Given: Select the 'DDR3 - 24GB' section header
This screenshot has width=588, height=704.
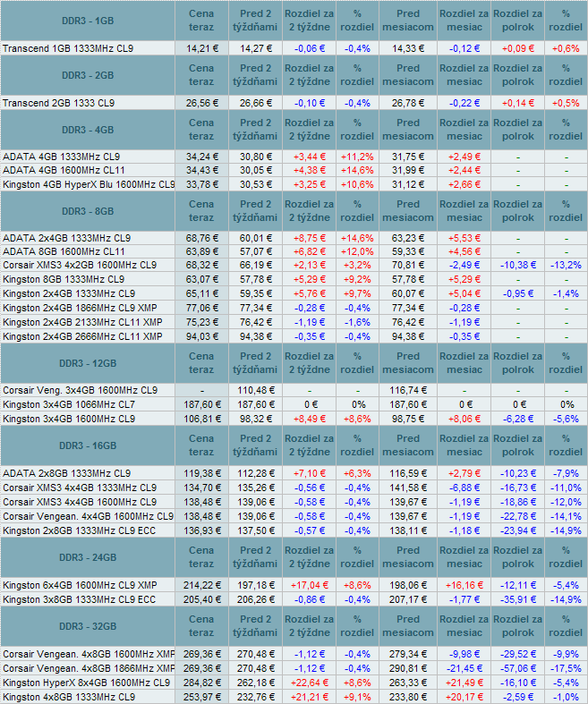Looking at the screenshot, I should [88, 557].
